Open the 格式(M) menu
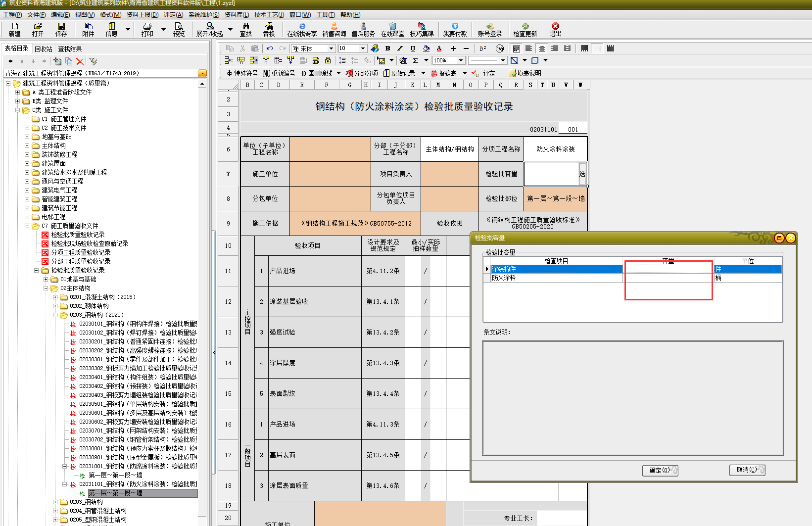The image size is (812, 526). 110,15
